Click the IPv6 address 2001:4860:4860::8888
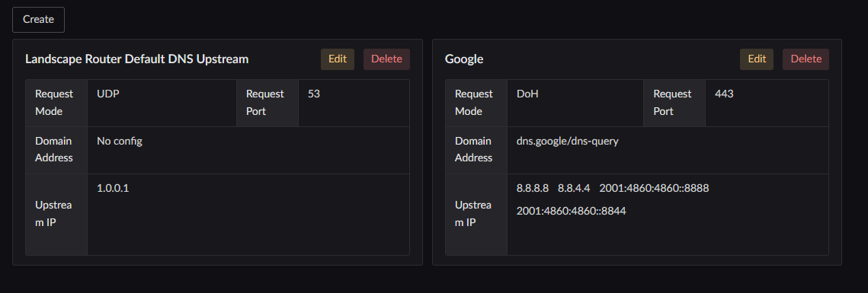Image resolution: width=868 pixels, height=293 pixels. click(655, 188)
